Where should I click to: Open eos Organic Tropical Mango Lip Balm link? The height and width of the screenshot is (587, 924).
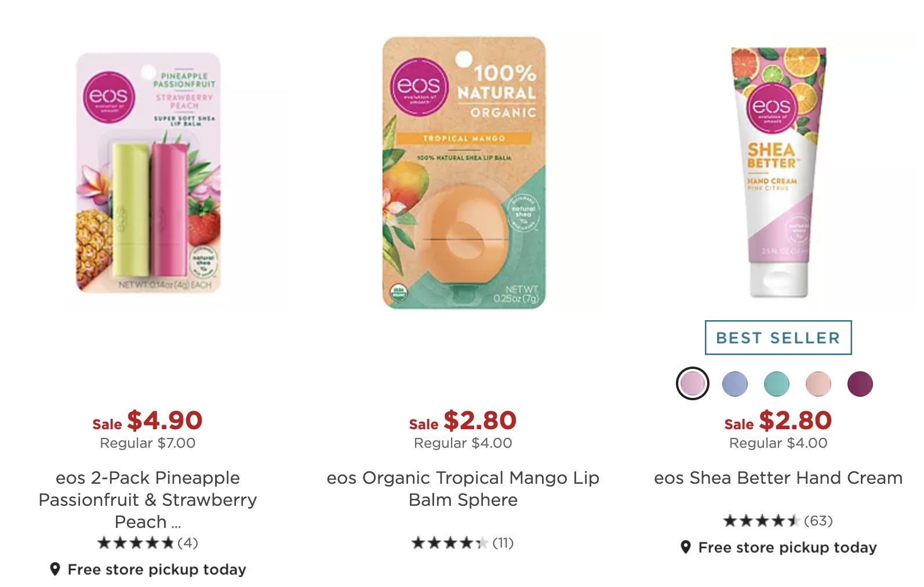tap(463, 488)
